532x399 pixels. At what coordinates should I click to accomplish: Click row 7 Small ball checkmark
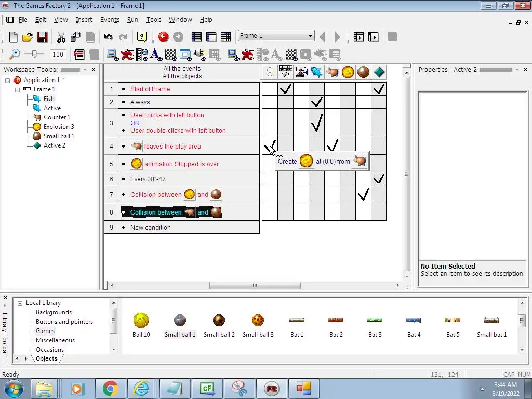coord(363,194)
